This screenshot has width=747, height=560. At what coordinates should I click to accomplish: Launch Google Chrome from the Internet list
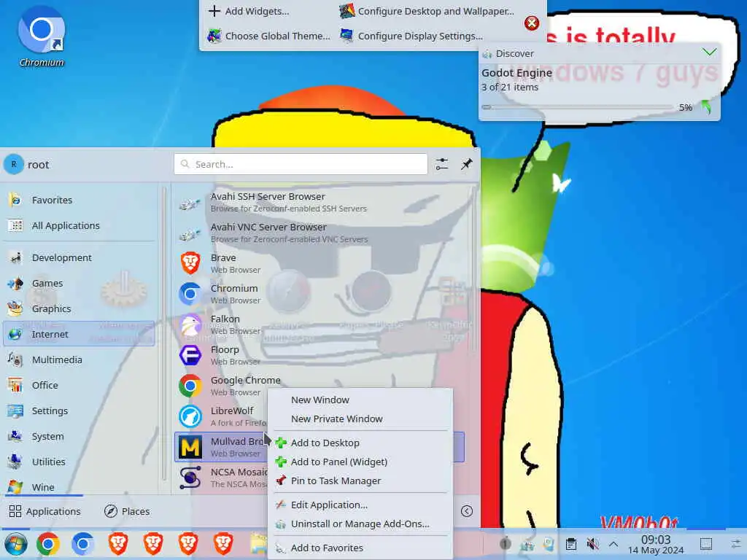pos(320,386)
